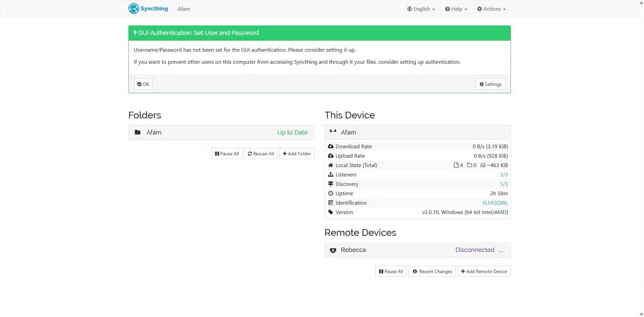Viewport: 644px width, 317px height.
Task: Click the Local State home icon
Action: pyautogui.click(x=331, y=165)
